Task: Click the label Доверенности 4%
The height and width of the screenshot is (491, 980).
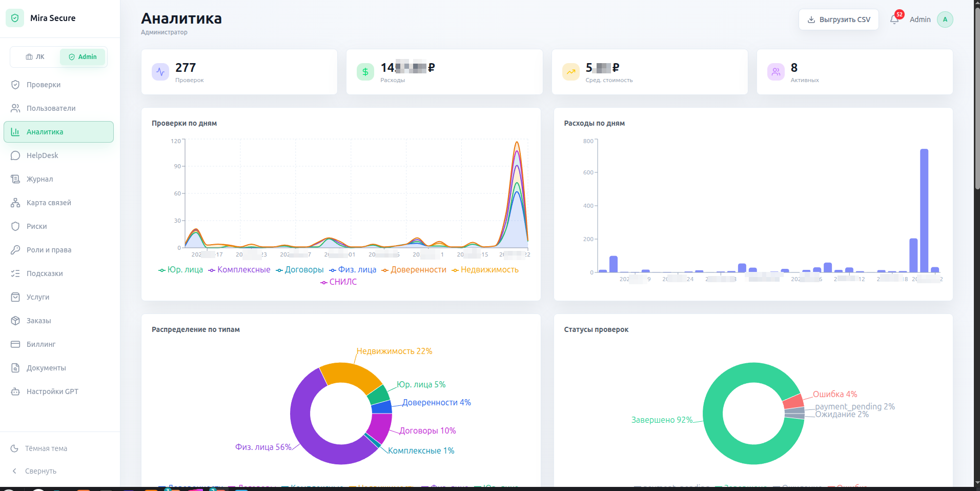Action: click(x=436, y=403)
